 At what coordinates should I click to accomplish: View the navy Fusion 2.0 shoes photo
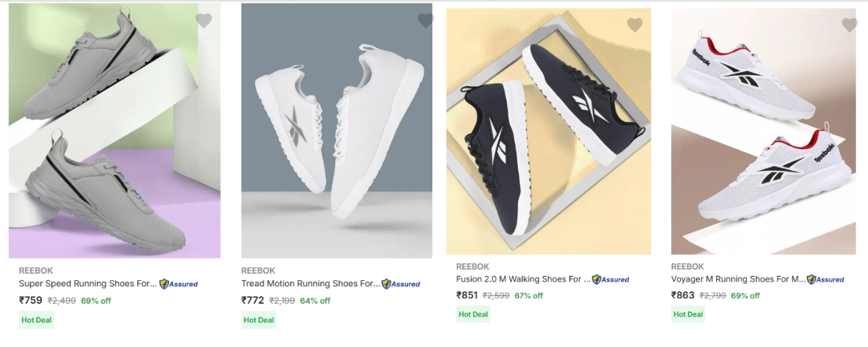click(549, 132)
